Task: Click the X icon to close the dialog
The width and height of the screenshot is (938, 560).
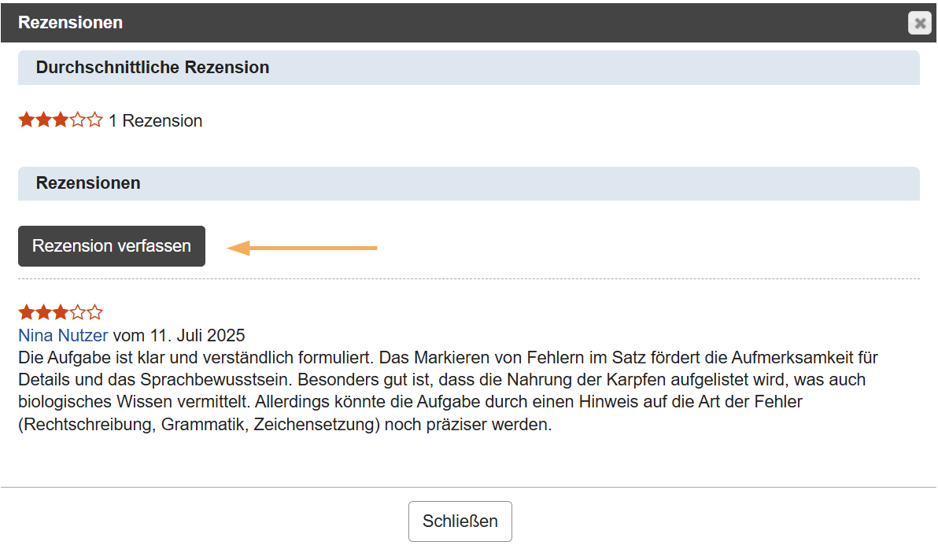Action: pos(919,23)
